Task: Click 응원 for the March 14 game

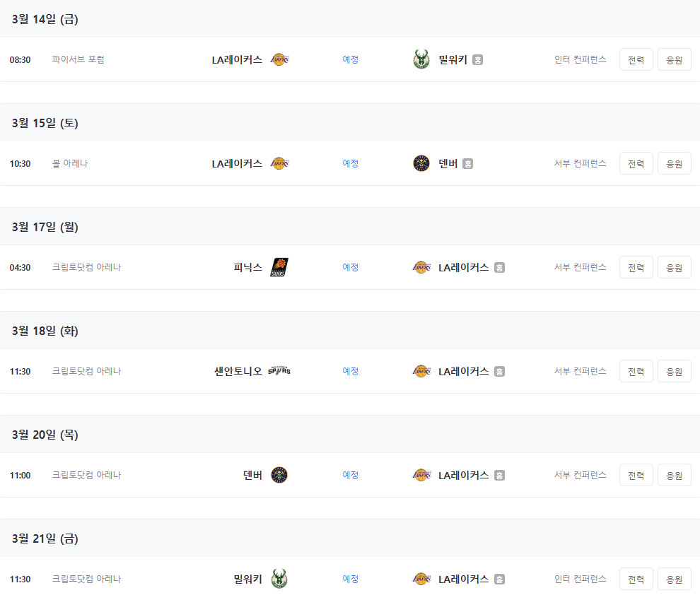Action: [x=674, y=59]
